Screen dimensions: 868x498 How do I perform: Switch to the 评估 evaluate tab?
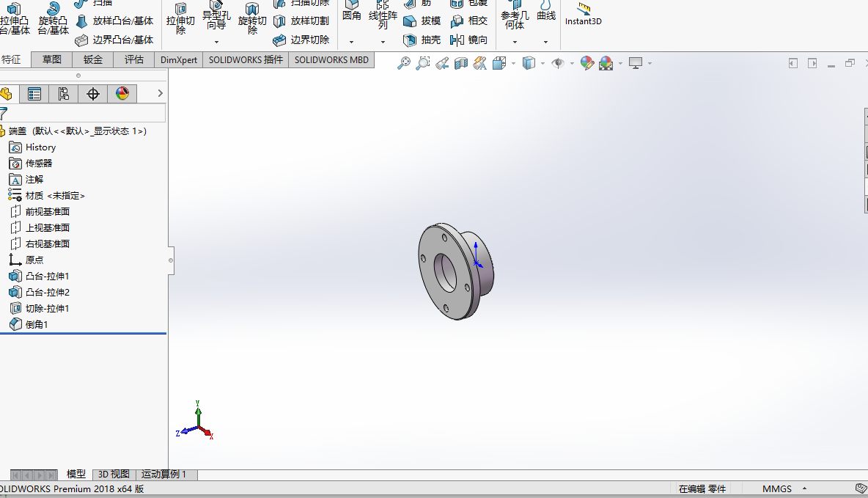click(x=134, y=59)
